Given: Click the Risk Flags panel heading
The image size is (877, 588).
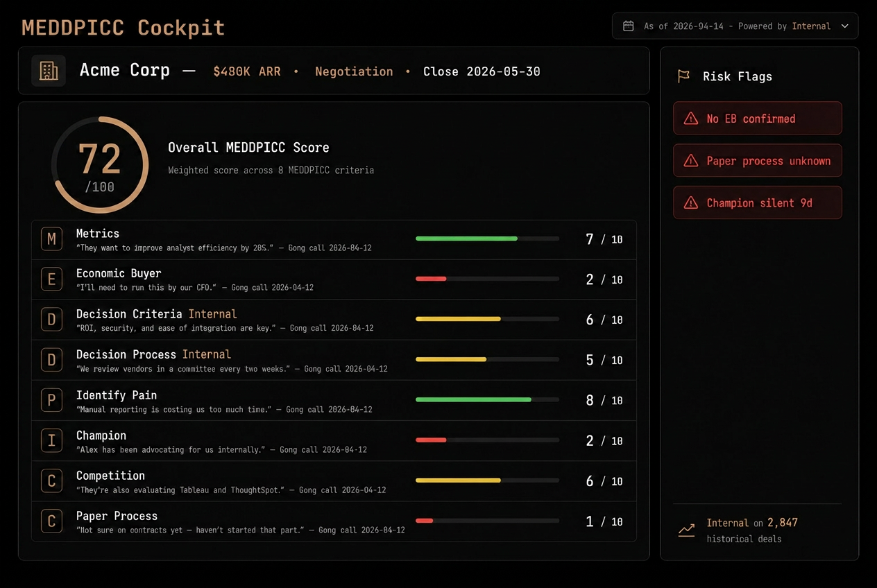Looking at the screenshot, I should pos(738,76).
